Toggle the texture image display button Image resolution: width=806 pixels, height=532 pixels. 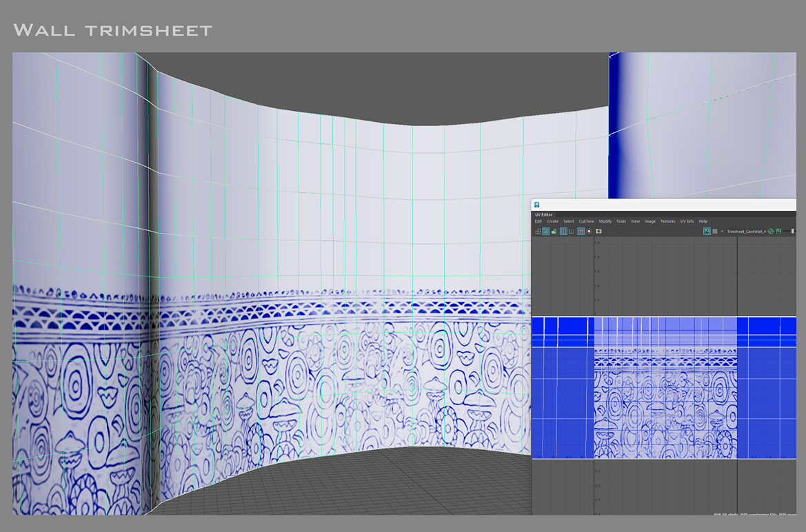707,231
